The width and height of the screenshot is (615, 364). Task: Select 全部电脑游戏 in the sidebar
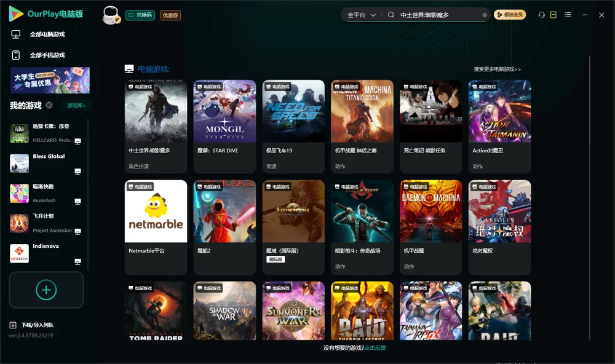pos(38,34)
